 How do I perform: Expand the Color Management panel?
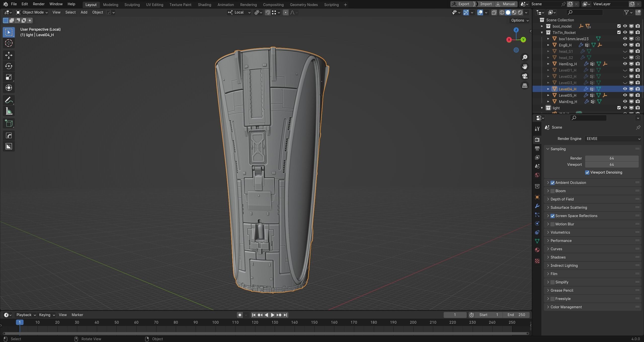(566, 307)
